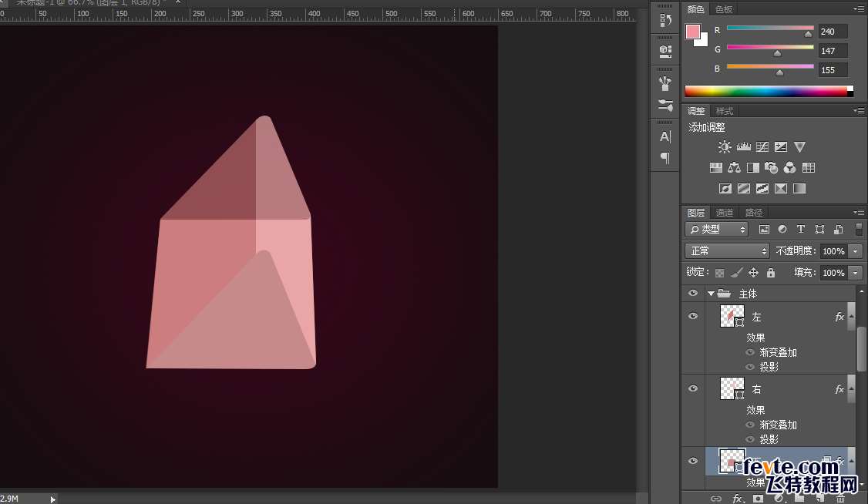Open the 正常 blend mode dropdown
The width and height of the screenshot is (868, 504).
click(x=727, y=251)
